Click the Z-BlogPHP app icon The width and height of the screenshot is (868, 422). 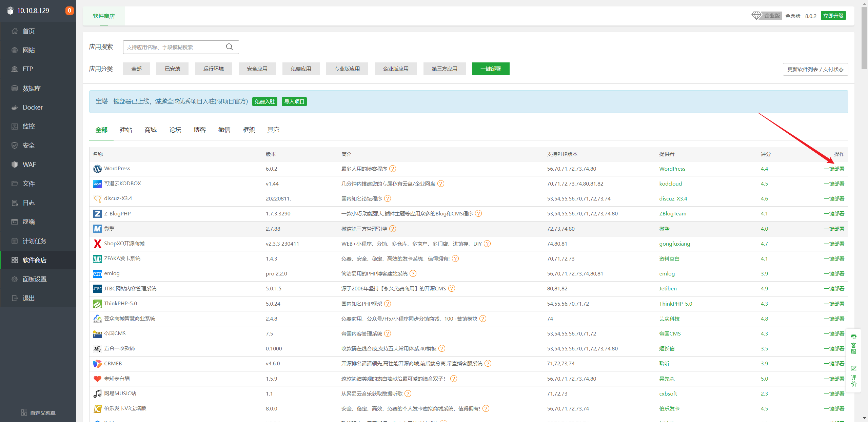click(x=97, y=214)
